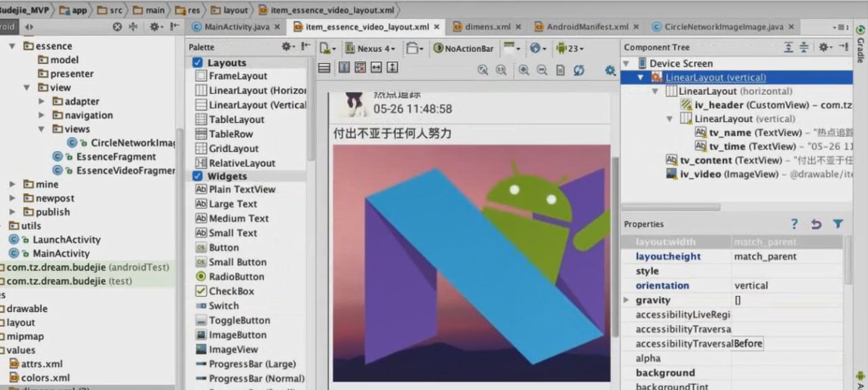The image size is (868, 390).
Task: Select Switch widget in Palette
Action: click(216, 306)
